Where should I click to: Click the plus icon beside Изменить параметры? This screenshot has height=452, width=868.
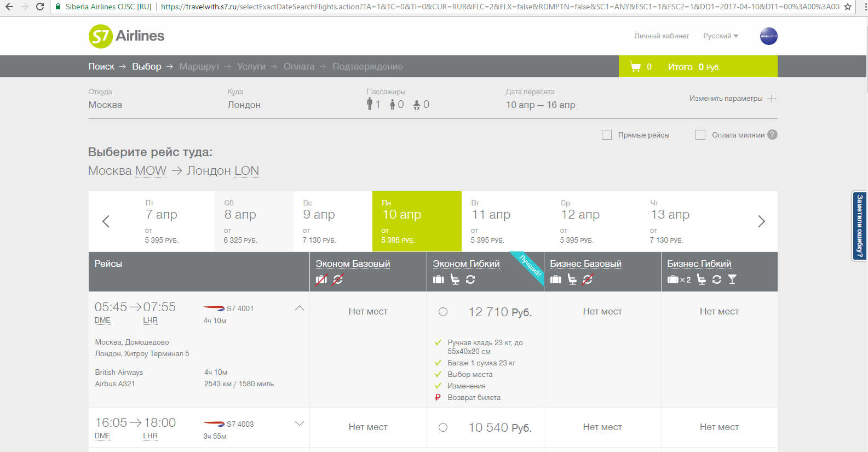772,99
